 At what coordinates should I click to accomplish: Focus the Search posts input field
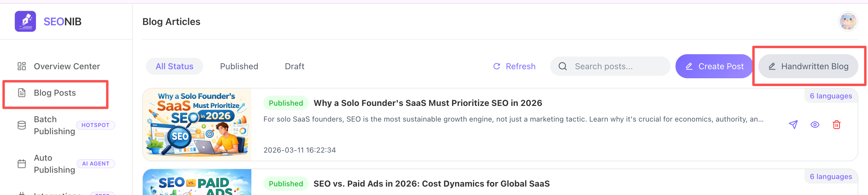[x=617, y=66]
